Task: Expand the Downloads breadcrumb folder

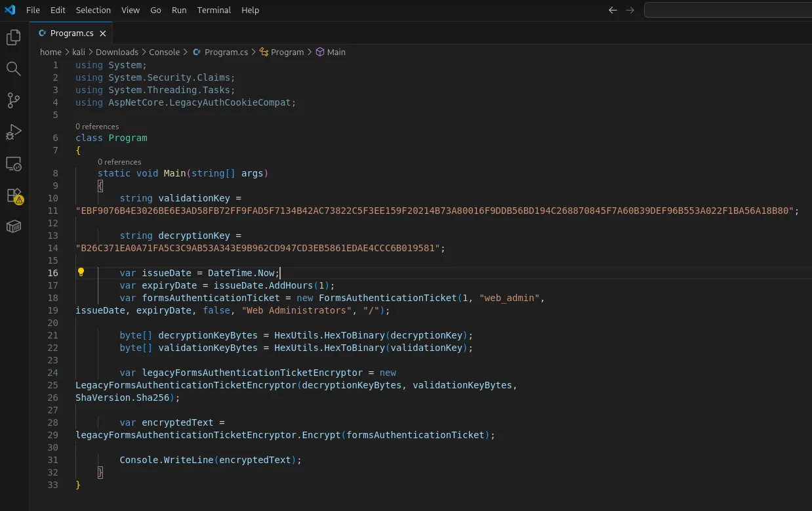Action: 117,52
